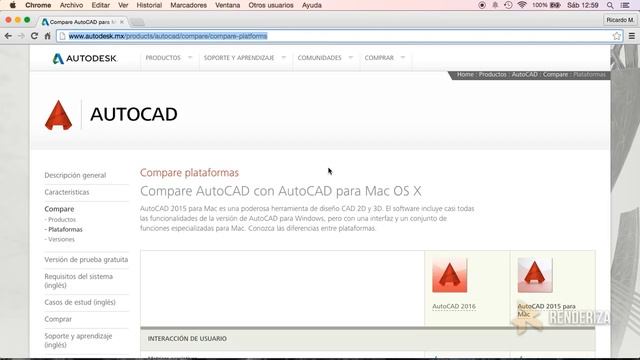The height and width of the screenshot is (360, 640).
Task: Open the Ricardo M. user profile button
Action: pyautogui.click(x=620, y=20)
